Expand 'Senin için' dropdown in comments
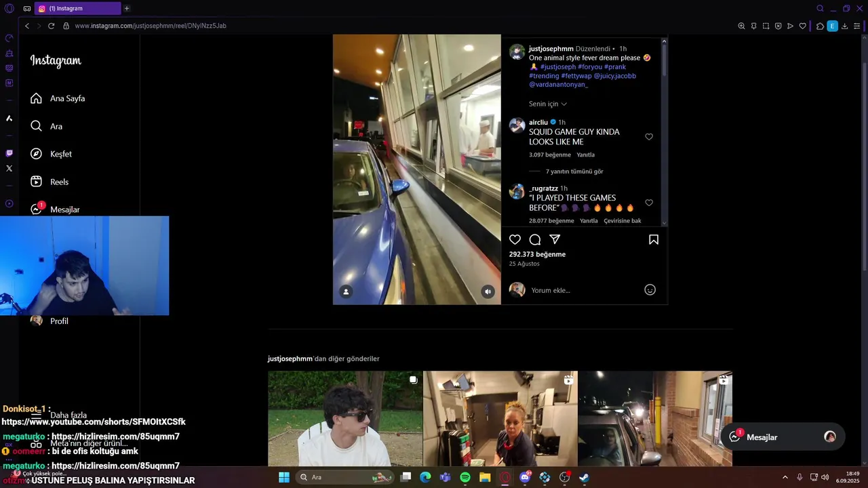 click(548, 104)
